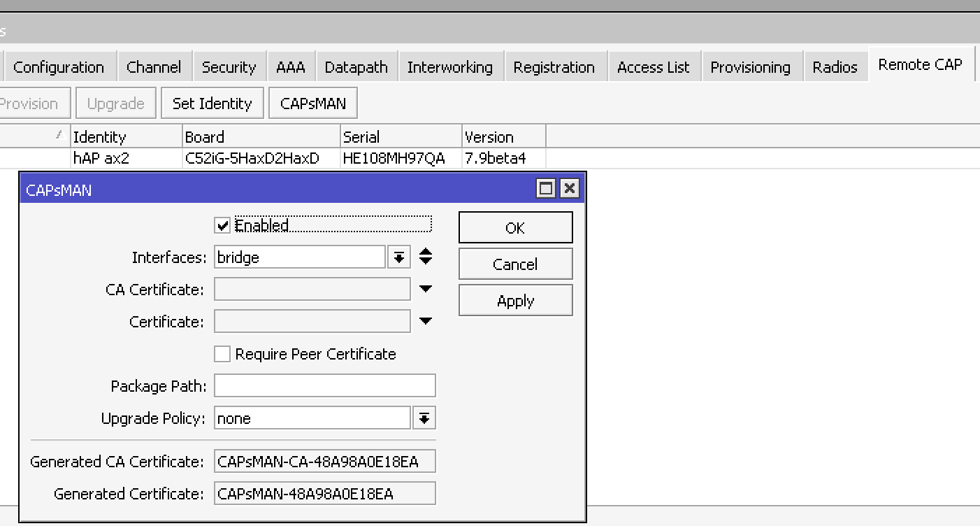
Task: Sort table by Version column header
Action: tap(504, 137)
